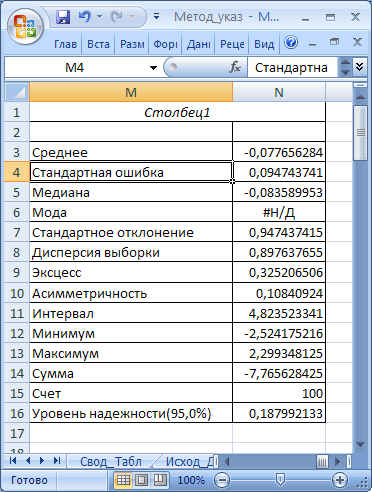The image size is (372, 492).
Task: Open the Вид ribbon tab
Action: coord(264,44)
